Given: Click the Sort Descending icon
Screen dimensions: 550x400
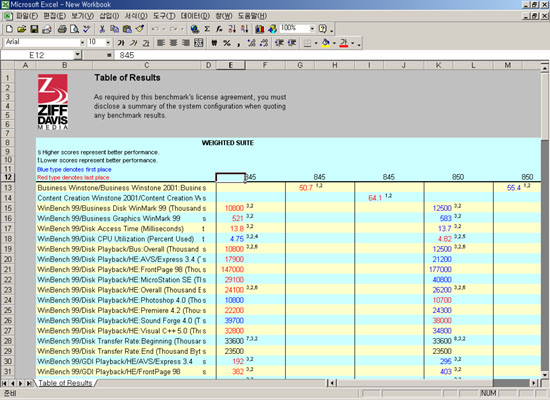Looking at the screenshot, I should 244,29.
